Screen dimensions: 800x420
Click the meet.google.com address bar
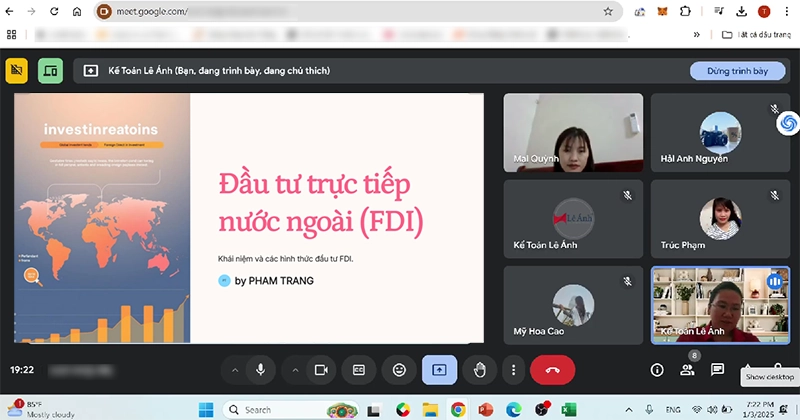point(350,12)
